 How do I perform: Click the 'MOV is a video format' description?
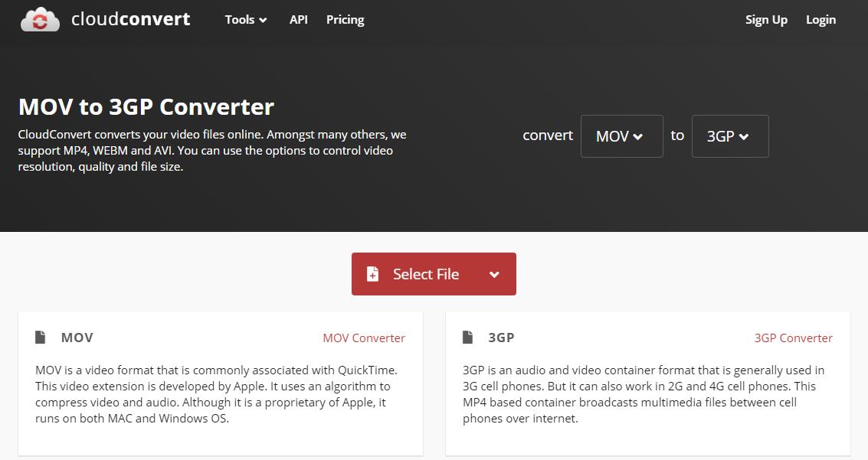point(217,394)
